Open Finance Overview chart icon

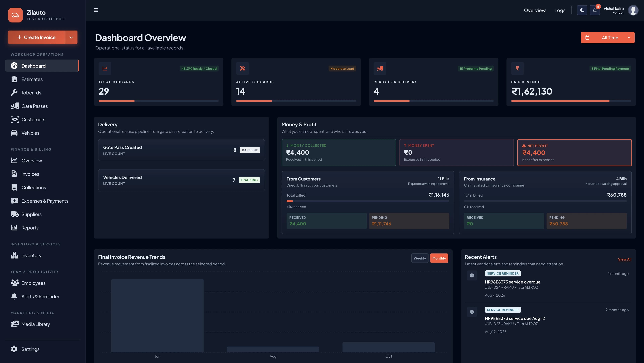[x=14, y=161]
